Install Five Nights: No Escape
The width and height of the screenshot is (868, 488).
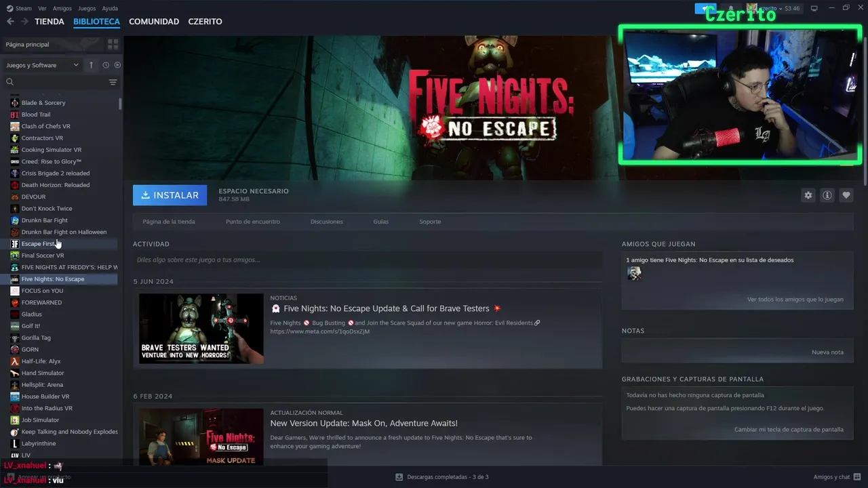pos(170,195)
